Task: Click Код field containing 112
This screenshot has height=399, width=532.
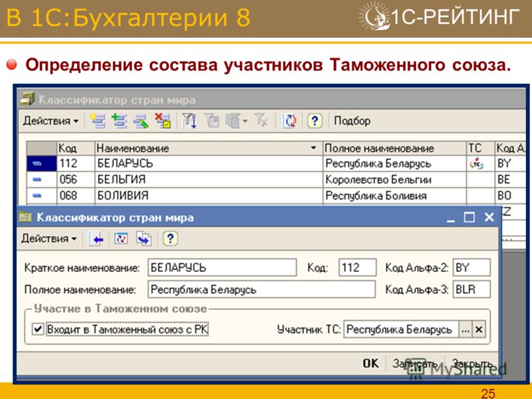Action: click(x=358, y=267)
